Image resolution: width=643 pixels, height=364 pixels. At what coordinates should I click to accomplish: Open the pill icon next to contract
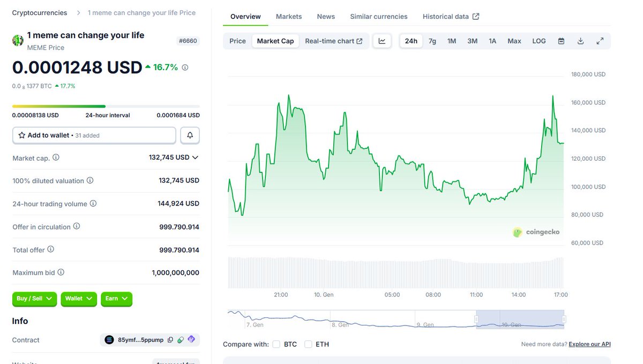click(x=181, y=339)
